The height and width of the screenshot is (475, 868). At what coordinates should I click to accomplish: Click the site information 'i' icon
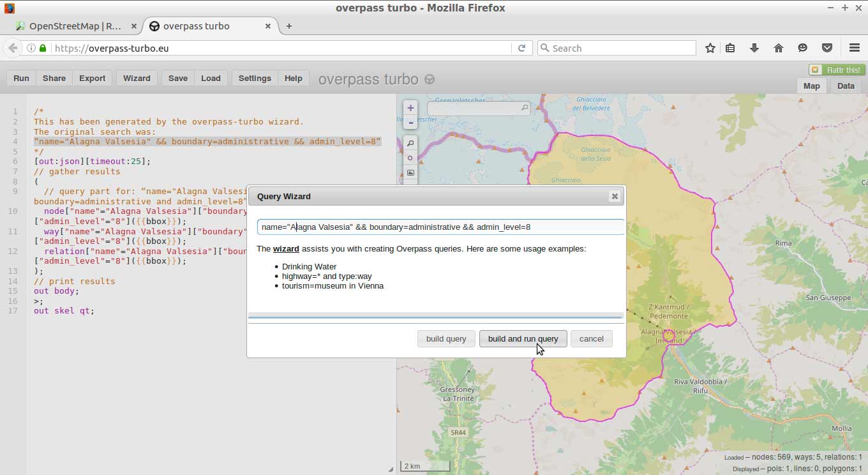pos(31,48)
